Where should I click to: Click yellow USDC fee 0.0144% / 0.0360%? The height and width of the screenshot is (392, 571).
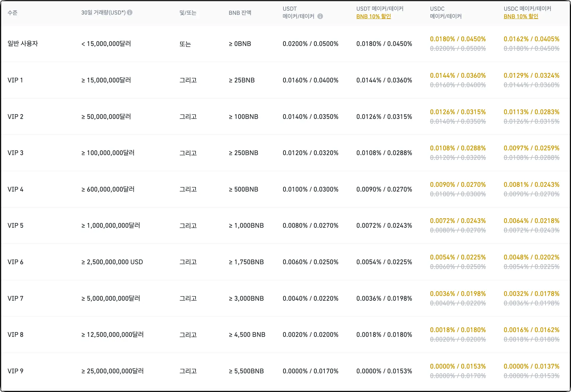[458, 75]
